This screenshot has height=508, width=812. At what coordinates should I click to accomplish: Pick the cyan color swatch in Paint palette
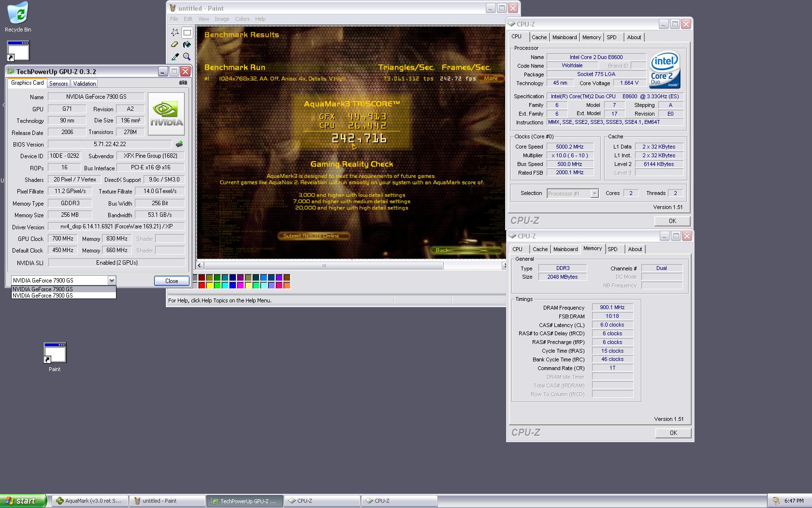tap(225, 285)
